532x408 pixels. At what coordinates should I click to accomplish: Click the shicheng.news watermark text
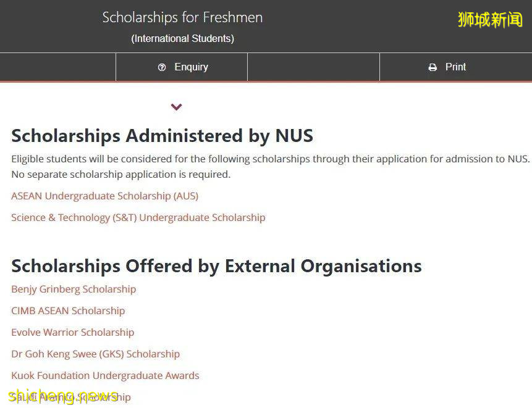pos(62,396)
